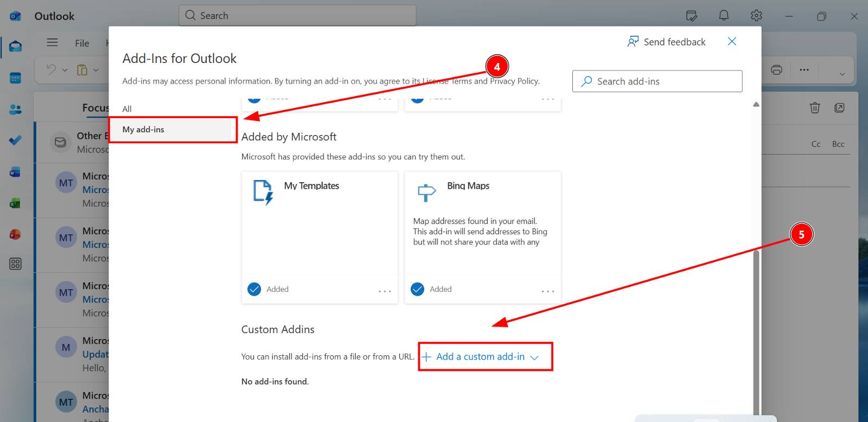Image resolution: width=868 pixels, height=422 pixels.
Task: Open the File menu
Action: 82,43
